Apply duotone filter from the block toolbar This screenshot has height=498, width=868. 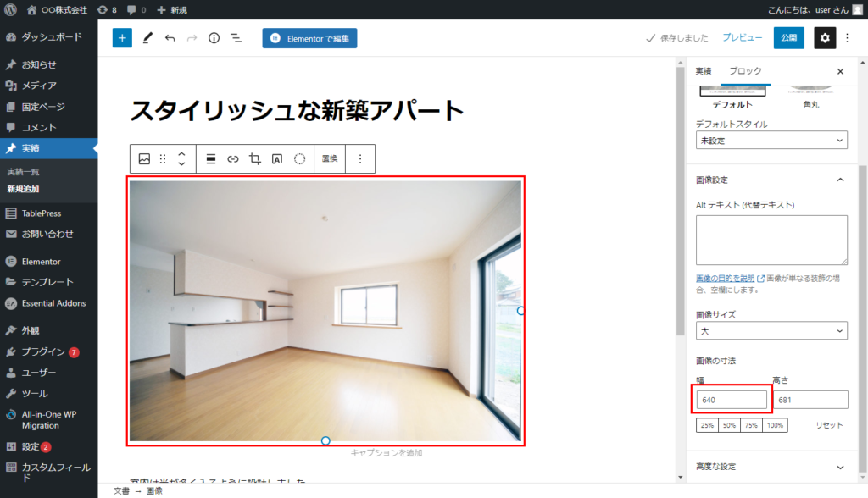pos(299,159)
